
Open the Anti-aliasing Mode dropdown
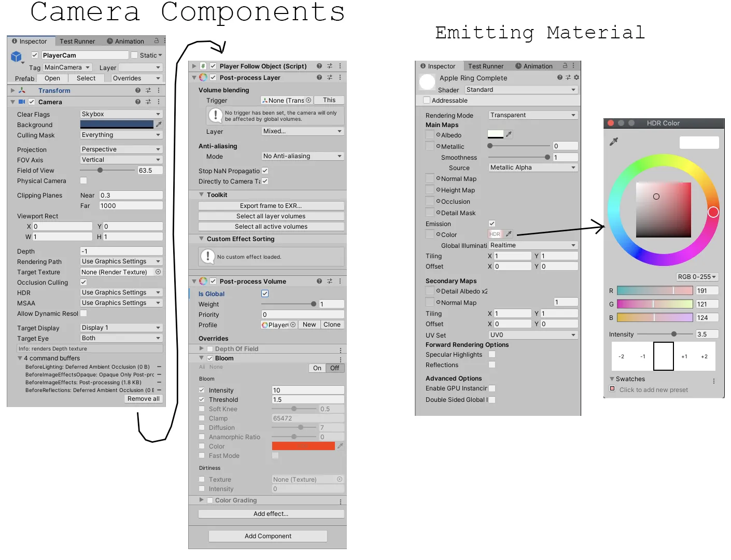click(303, 156)
